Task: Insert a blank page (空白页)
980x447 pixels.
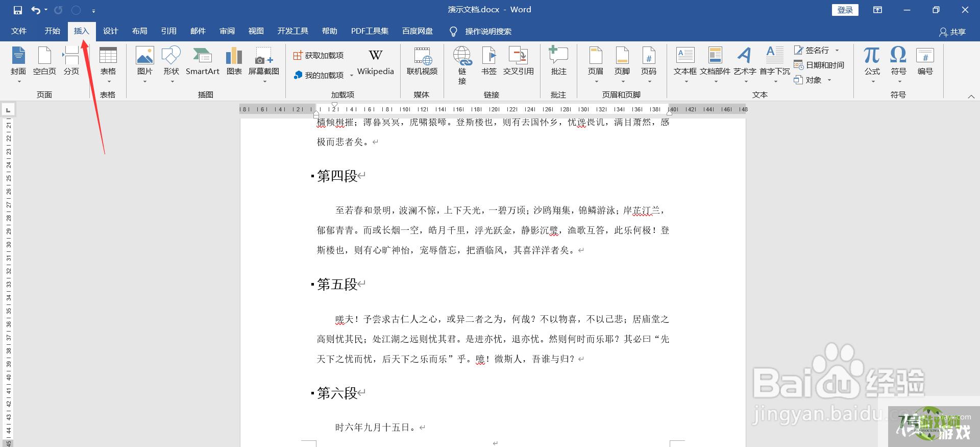Action: (x=44, y=61)
